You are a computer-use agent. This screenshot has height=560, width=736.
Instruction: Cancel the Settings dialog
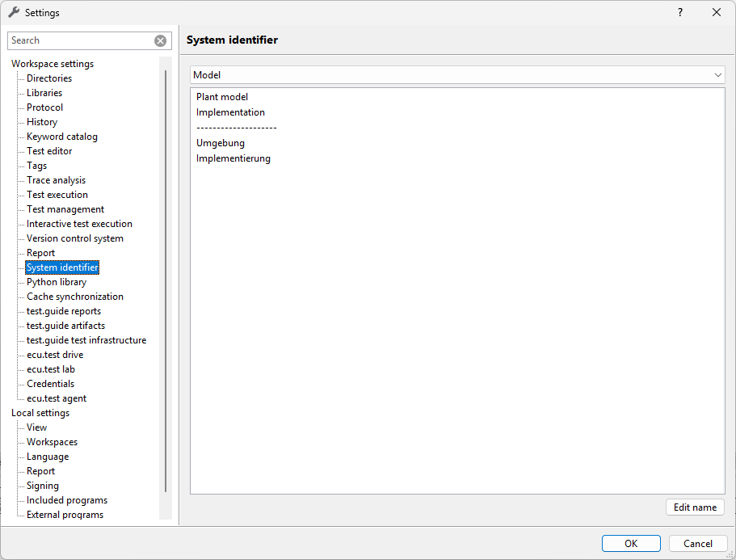coord(697,544)
